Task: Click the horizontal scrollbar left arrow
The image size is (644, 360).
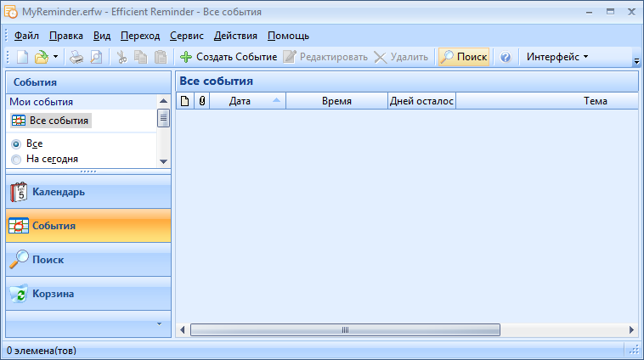Action: pos(183,330)
